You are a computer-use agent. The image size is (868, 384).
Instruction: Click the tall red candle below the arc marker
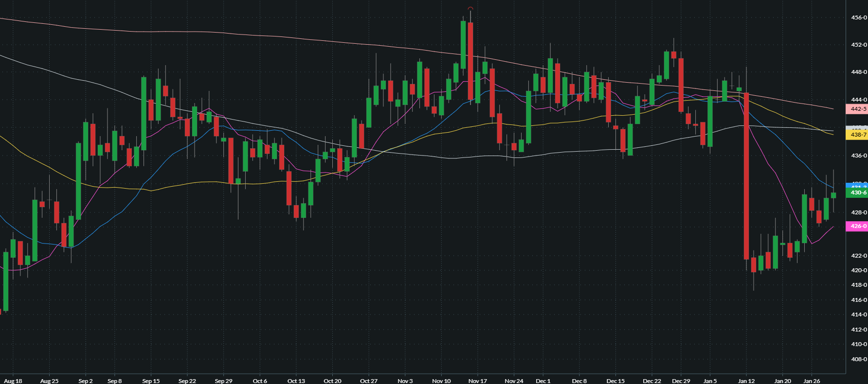470,61
